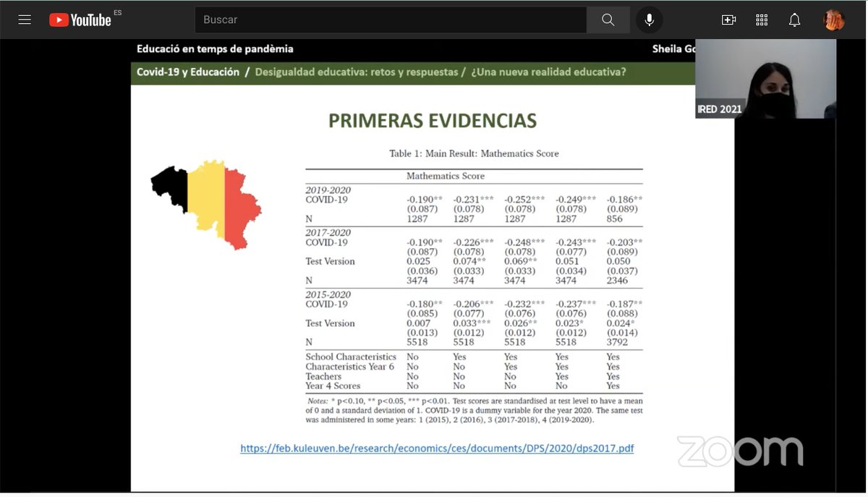Open the kuleuven dps2017.pdf link in slide
This screenshot has height=497, width=868.
tap(437, 449)
